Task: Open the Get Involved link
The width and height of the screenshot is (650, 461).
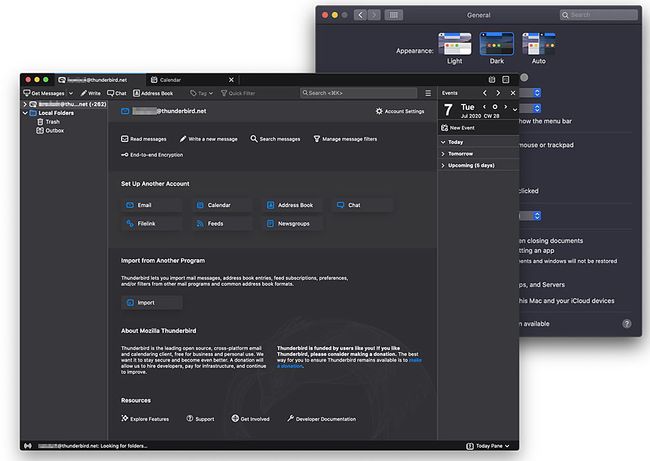Action: point(250,419)
